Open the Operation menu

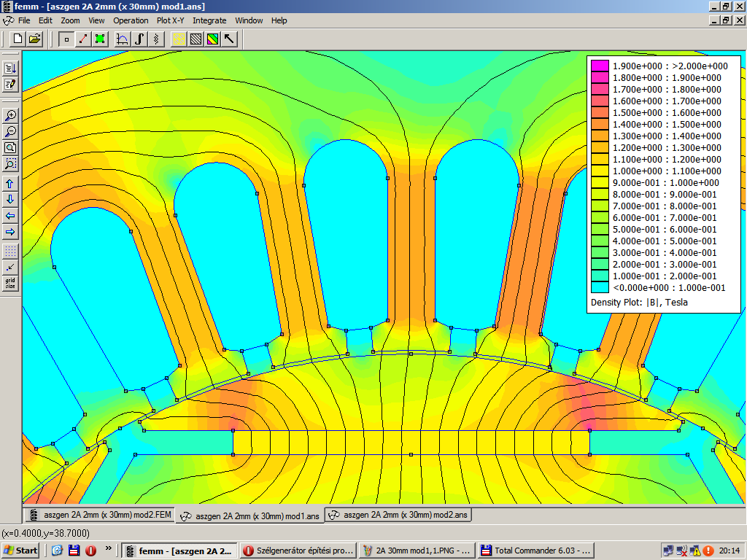coord(131,20)
